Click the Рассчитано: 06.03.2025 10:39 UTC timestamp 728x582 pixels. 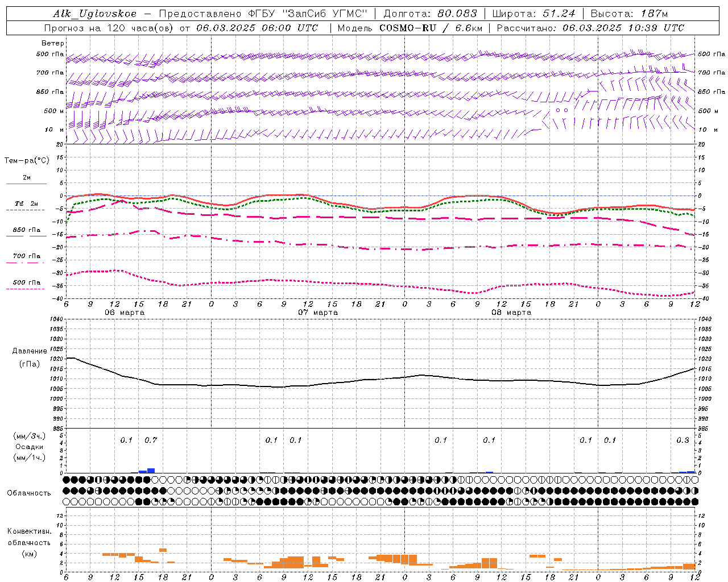(590, 28)
